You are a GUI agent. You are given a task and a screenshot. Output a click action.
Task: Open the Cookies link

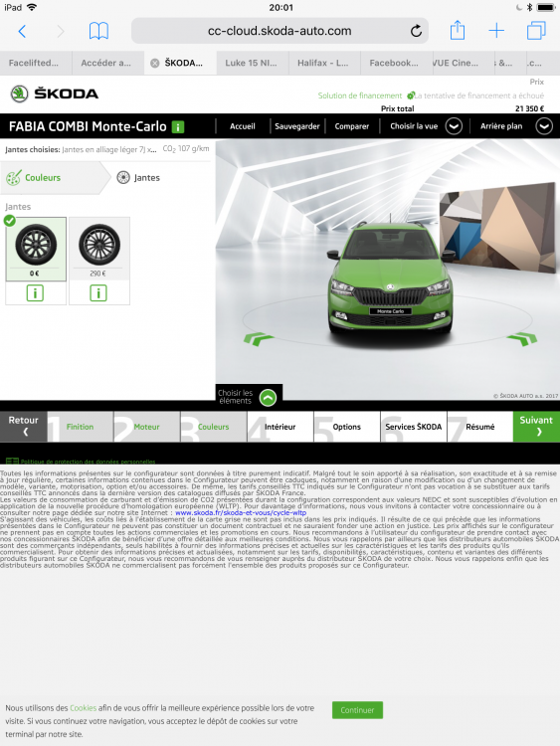[x=83, y=708]
